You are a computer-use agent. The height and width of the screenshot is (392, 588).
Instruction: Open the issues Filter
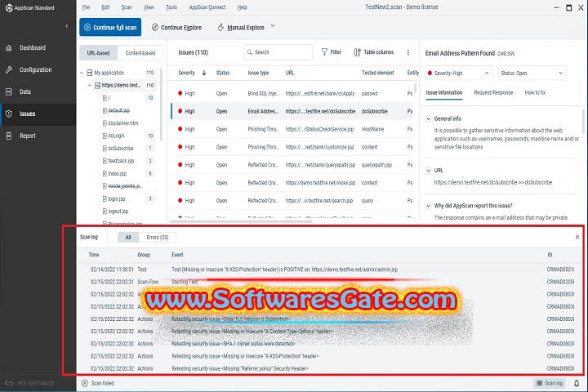click(x=331, y=52)
